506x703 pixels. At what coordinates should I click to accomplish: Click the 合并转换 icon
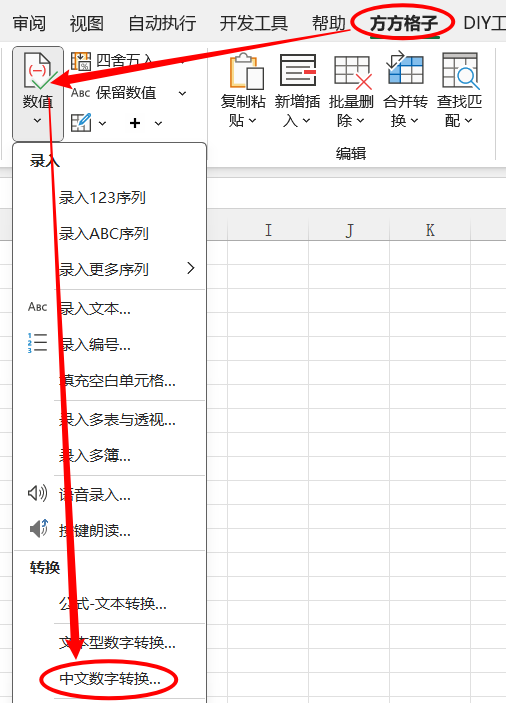405,69
